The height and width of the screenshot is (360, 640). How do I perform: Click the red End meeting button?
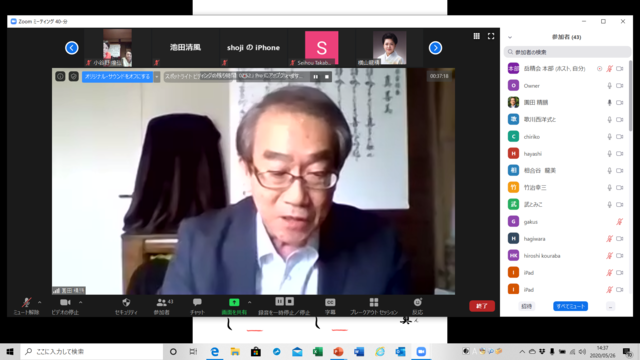482,306
